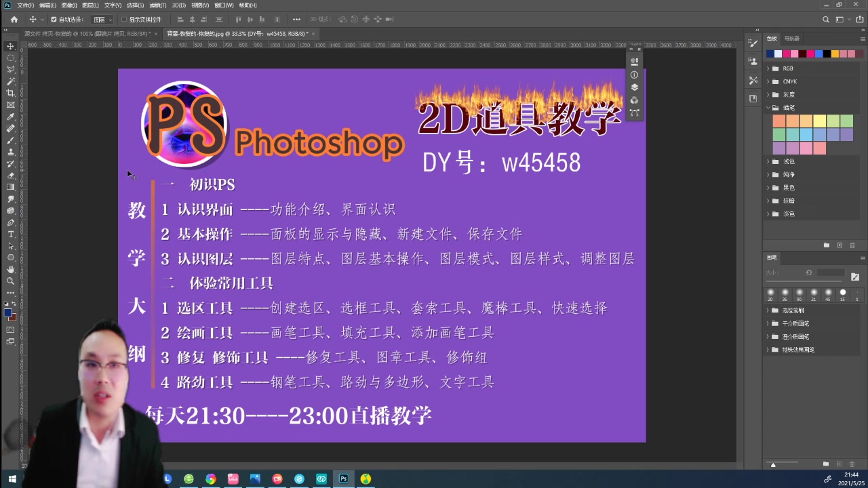Open the search icon at top right
Image resolution: width=868 pixels, height=488 pixels.
[x=825, y=20]
